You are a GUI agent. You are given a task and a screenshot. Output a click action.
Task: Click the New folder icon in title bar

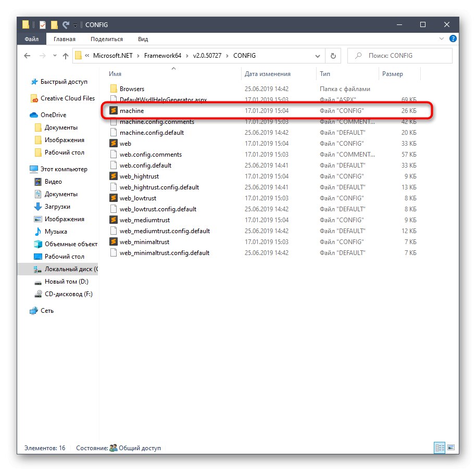[x=54, y=24]
